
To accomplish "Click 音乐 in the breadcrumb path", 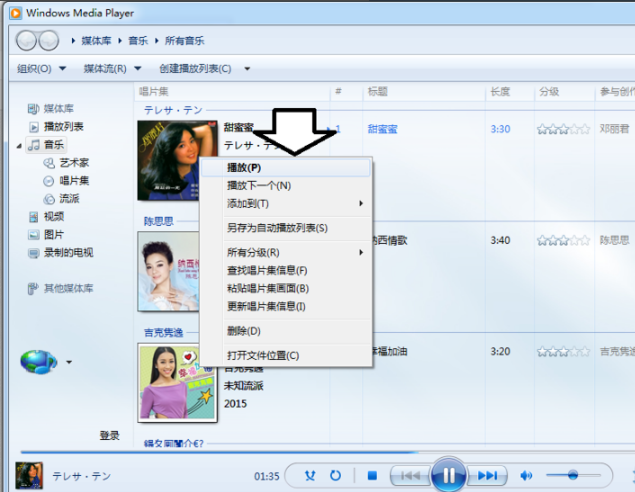I will [x=138, y=41].
